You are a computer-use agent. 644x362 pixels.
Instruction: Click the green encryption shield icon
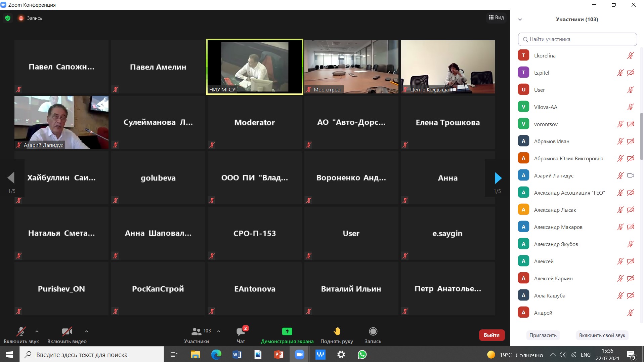(8, 18)
